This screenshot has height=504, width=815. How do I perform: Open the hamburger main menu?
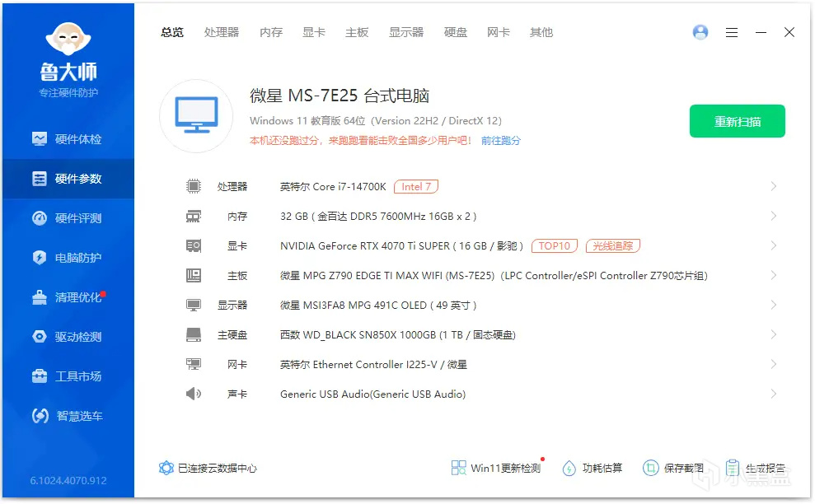(732, 33)
